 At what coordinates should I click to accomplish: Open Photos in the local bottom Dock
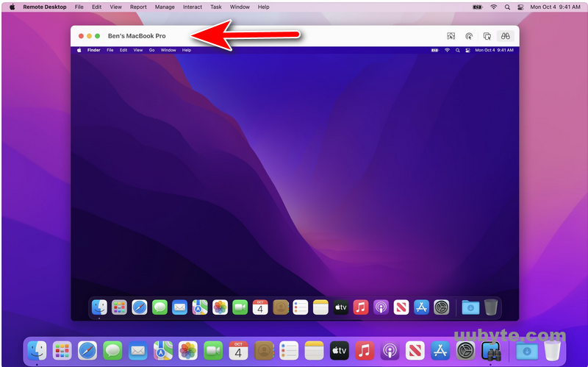point(188,351)
